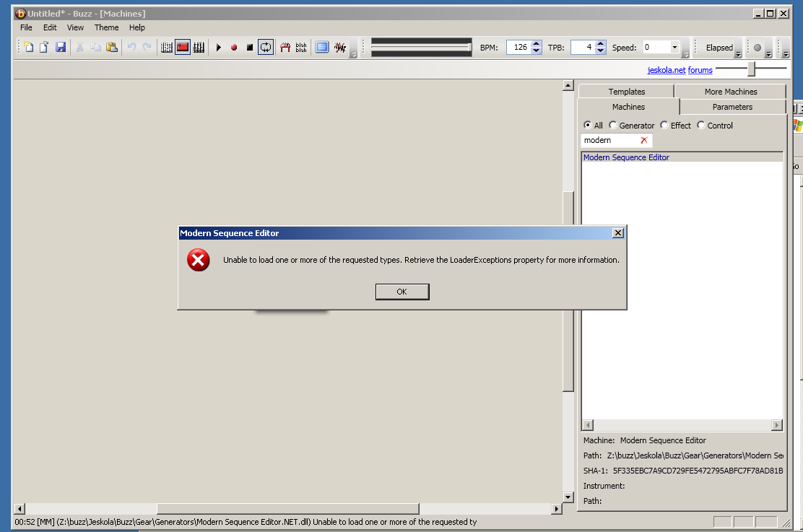Close the Modern Sequence Editor dialog
Viewport: 803px width, 532px height.
pyautogui.click(x=618, y=233)
